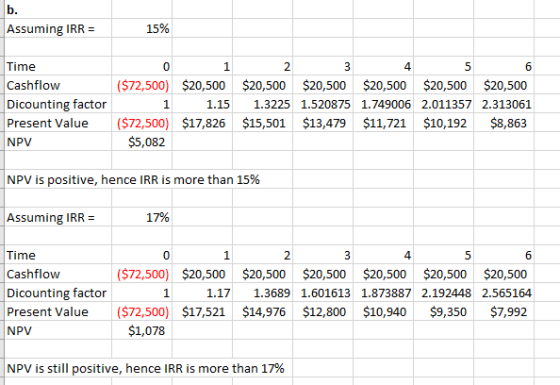The image size is (560, 385).
Task: Select the discount factor 1.601613 cell
Action: tap(323, 293)
